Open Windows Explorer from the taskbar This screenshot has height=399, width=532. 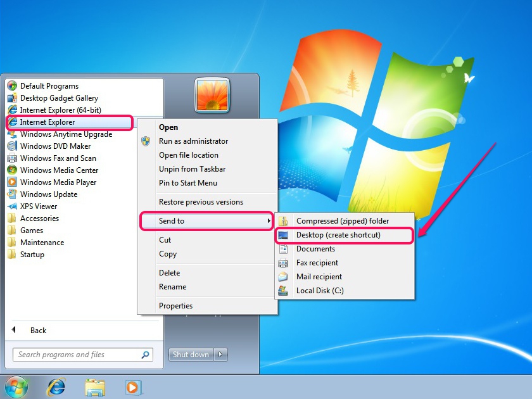click(94, 386)
